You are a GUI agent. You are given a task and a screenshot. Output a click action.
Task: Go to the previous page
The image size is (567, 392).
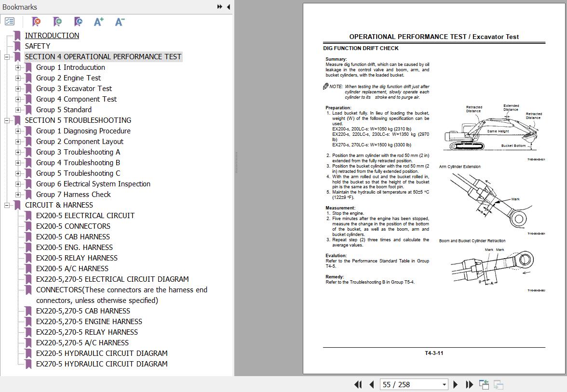point(371,384)
